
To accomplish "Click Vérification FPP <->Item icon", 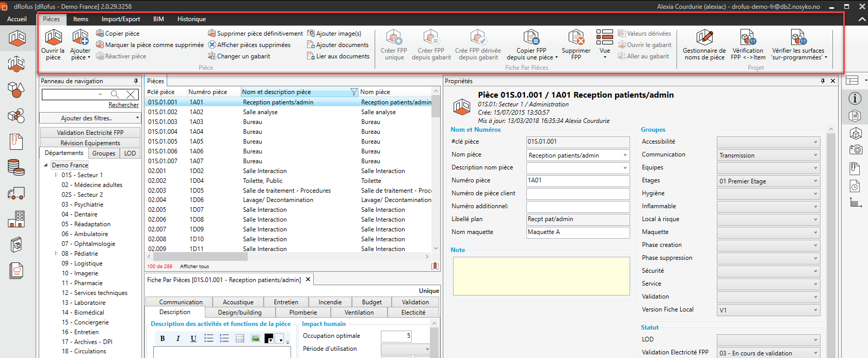I will [748, 45].
